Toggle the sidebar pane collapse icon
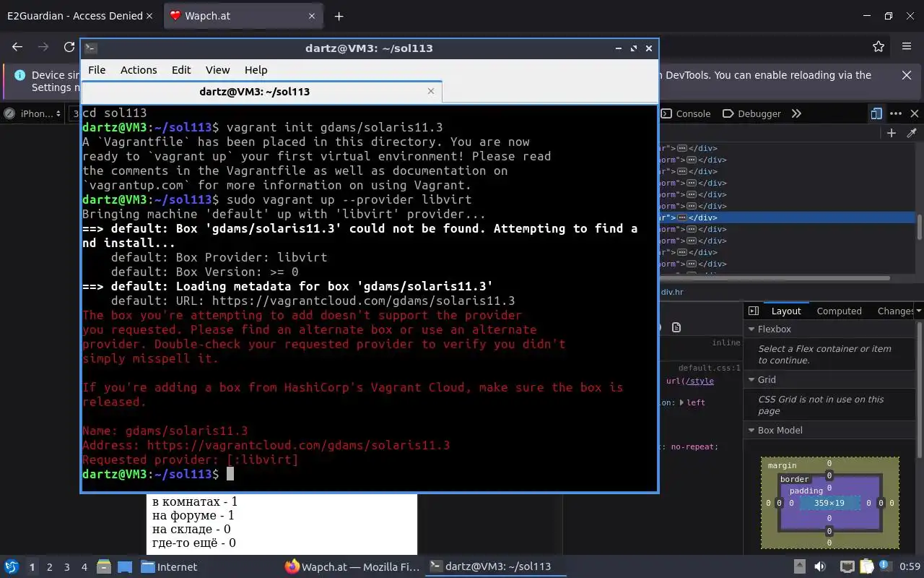The width and height of the screenshot is (924, 578). pos(754,311)
